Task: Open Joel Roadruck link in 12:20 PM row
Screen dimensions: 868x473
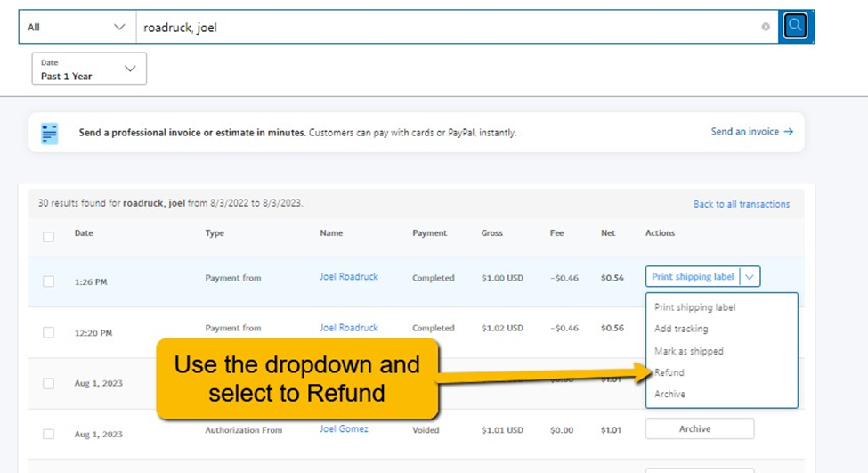Action: pos(349,327)
